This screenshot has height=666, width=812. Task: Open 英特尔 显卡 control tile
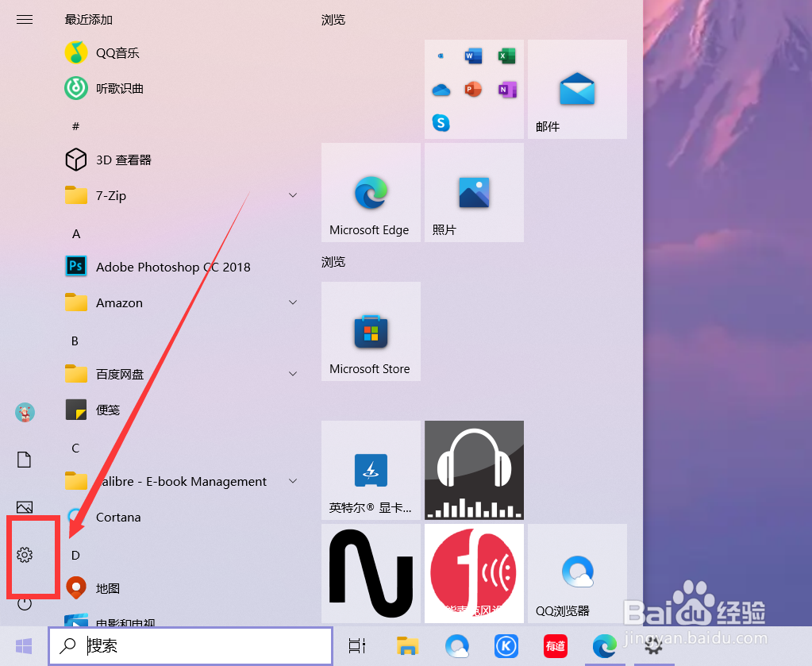(371, 470)
